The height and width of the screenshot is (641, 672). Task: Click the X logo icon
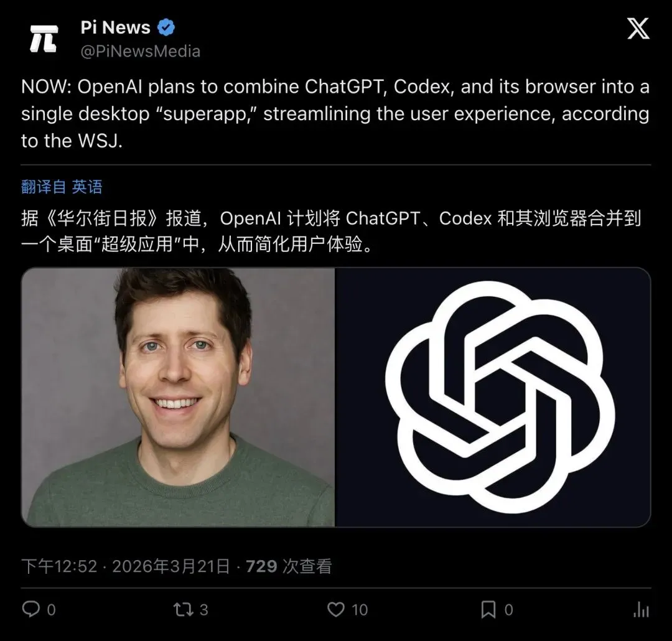tap(638, 29)
